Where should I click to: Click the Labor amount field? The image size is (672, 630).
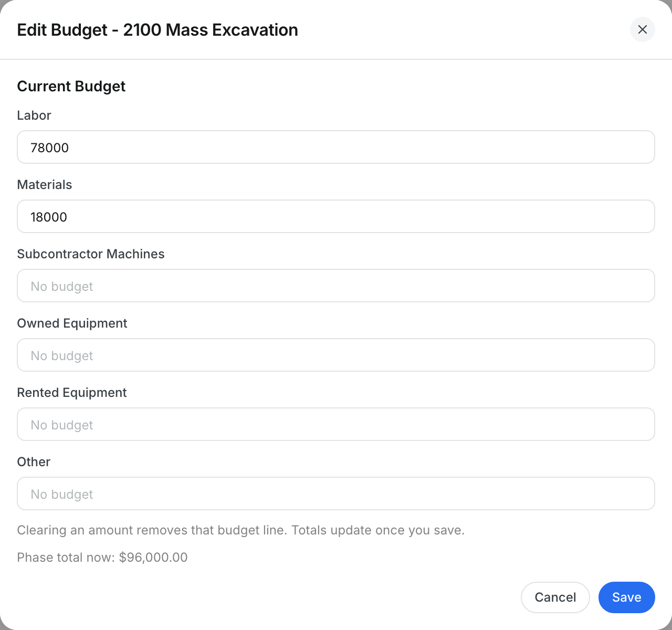336,147
